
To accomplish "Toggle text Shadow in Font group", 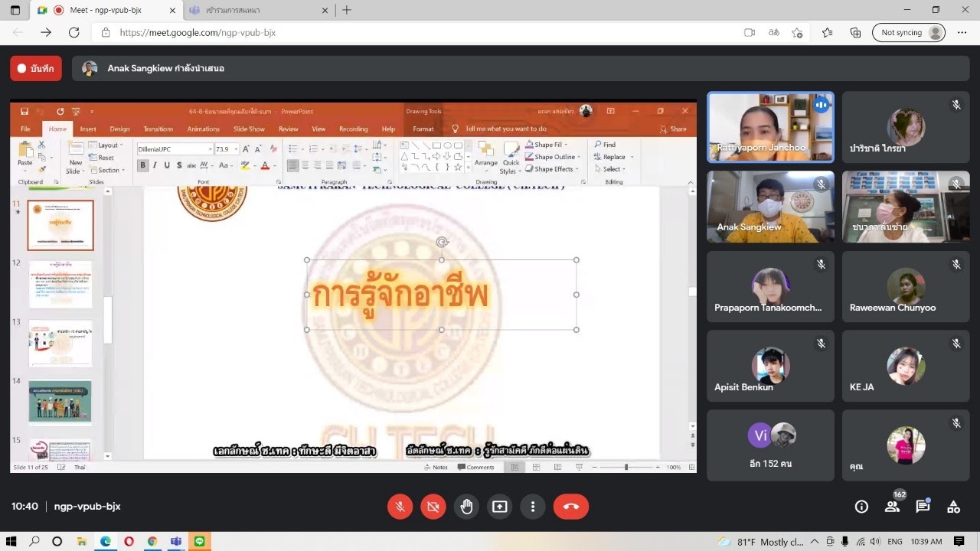I will click(x=179, y=165).
